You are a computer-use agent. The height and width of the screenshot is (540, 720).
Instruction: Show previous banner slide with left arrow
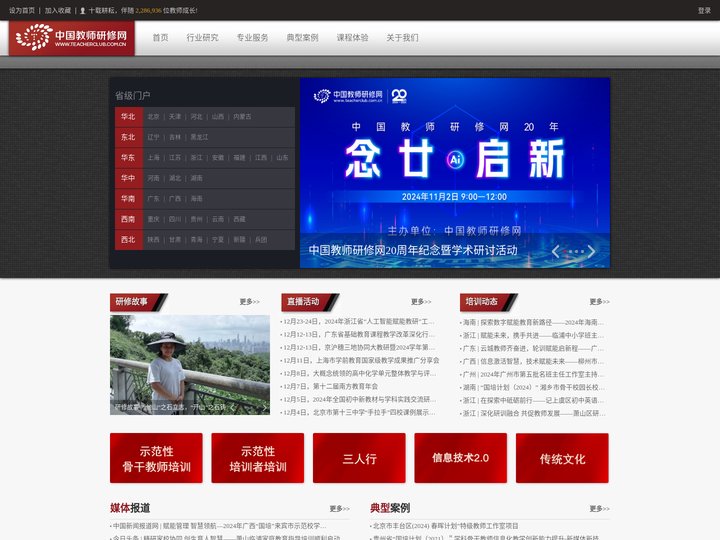click(556, 251)
